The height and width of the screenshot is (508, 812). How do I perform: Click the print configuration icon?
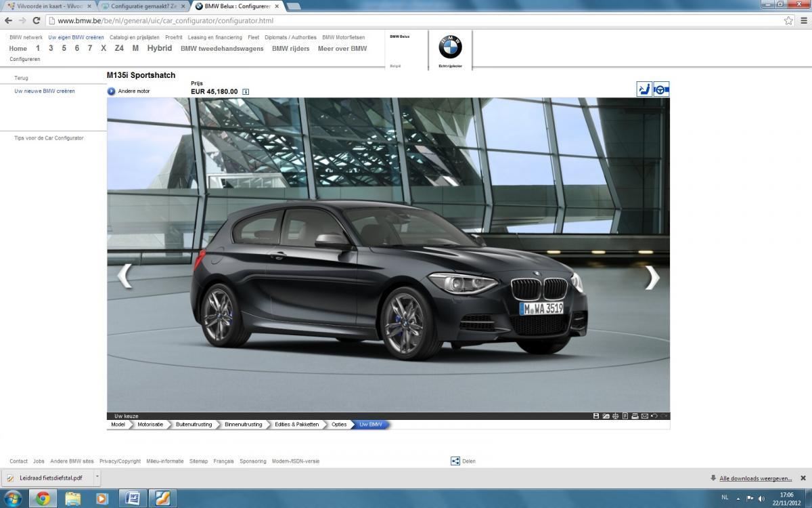coord(635,416)
